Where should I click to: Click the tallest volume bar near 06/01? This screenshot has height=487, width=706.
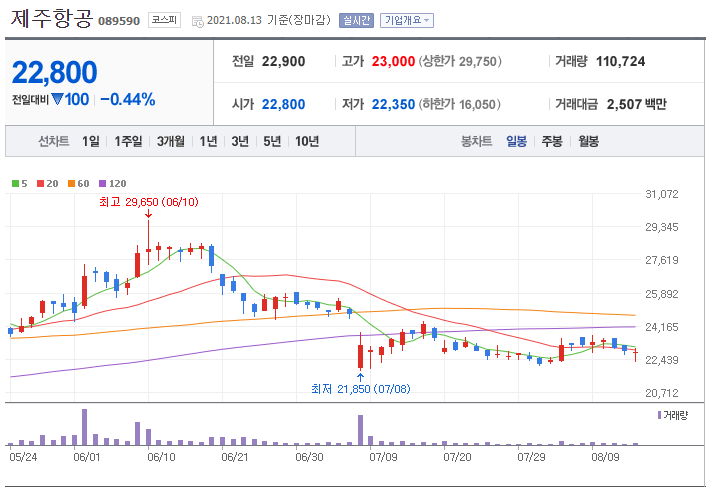pos(84,427)
